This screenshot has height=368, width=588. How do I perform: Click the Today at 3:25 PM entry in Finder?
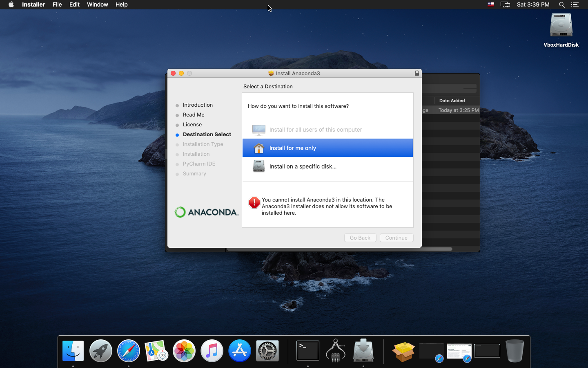point(458,110)
